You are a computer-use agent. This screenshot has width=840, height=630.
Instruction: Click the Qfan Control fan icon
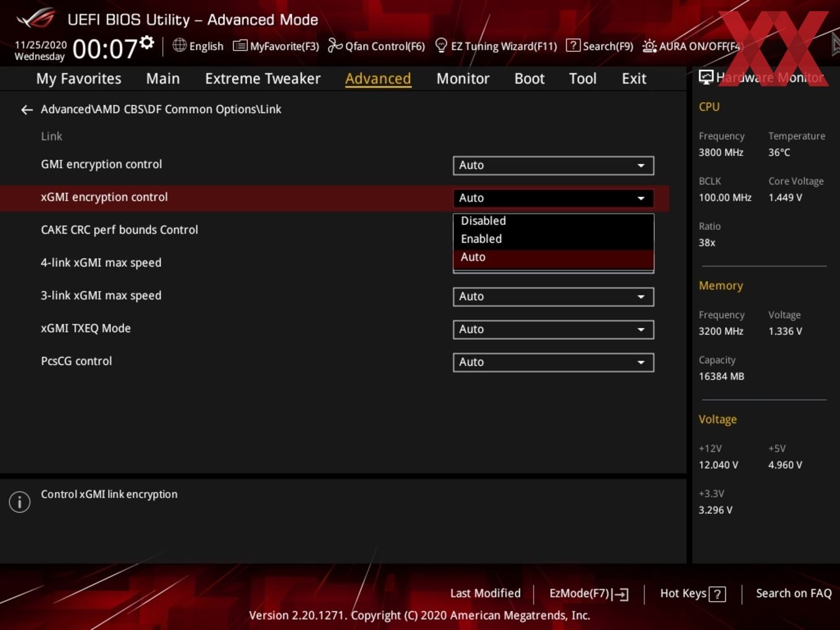click(335, 46)
